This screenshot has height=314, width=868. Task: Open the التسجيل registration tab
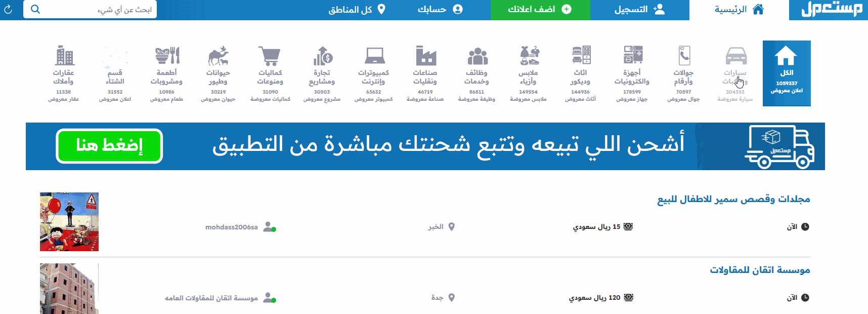coord(639,10)
